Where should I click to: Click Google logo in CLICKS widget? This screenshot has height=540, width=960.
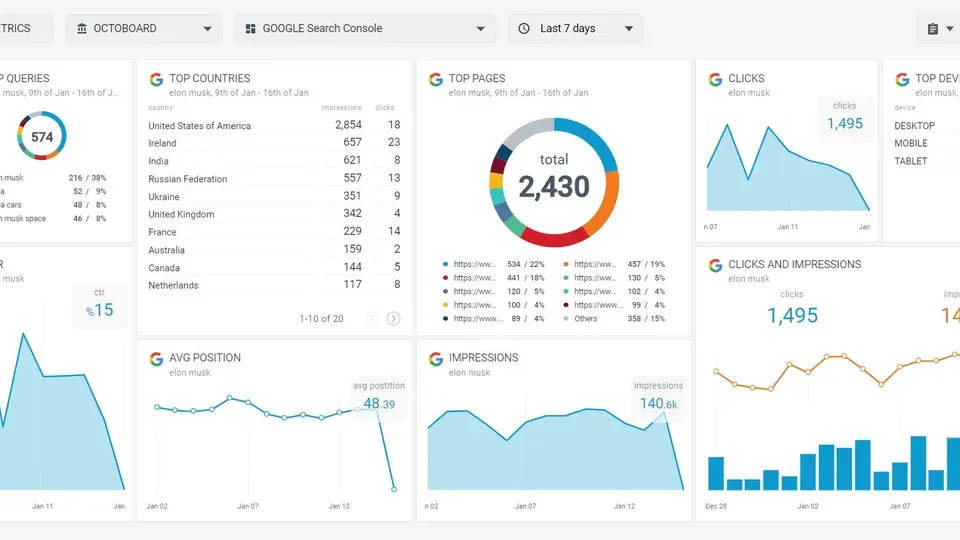715,79
